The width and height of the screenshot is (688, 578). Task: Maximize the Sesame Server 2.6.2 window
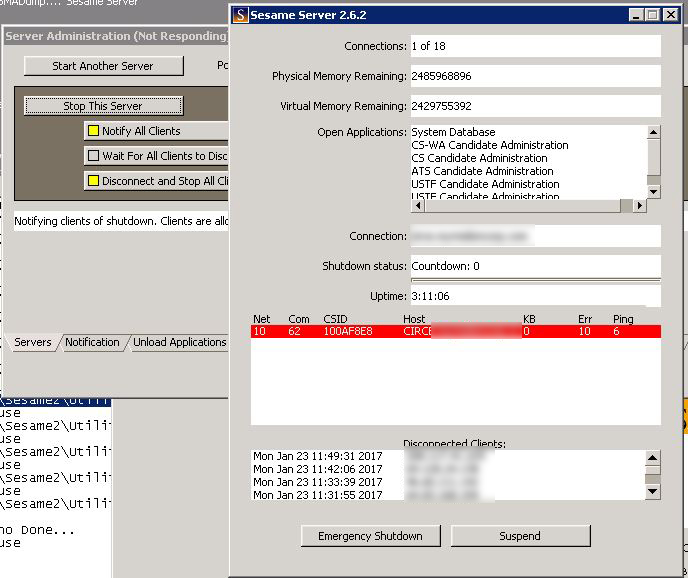(652, 15)
